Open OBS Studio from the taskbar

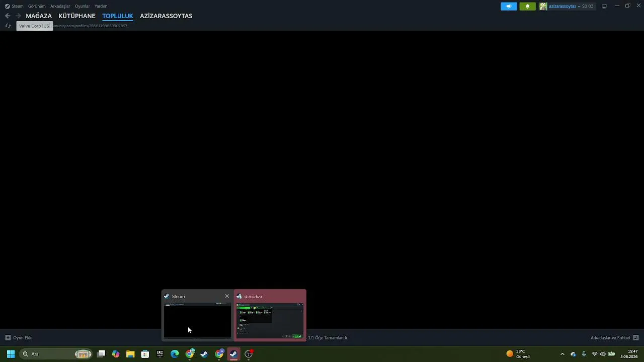tap(249, 354)
